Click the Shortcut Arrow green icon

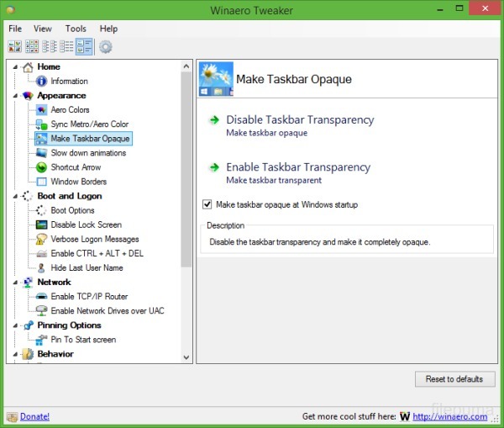(41, 167)
